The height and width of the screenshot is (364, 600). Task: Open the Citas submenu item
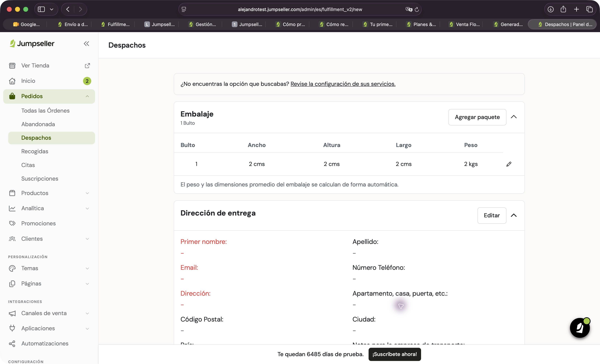[28, 165]
